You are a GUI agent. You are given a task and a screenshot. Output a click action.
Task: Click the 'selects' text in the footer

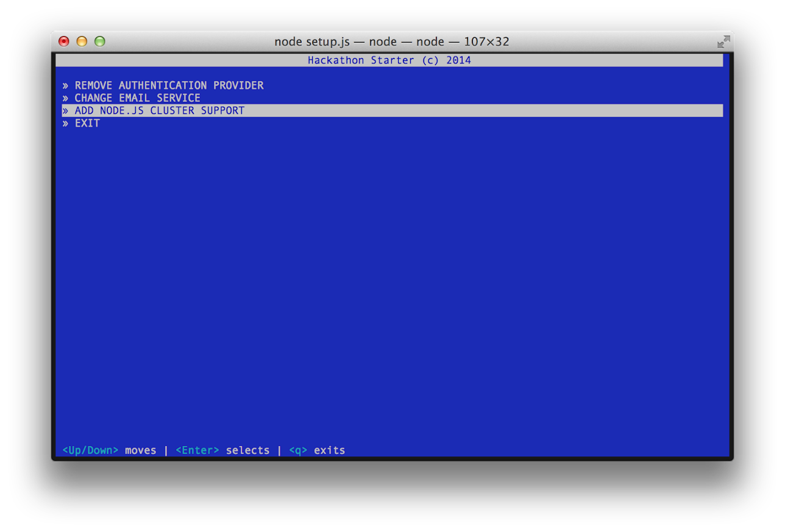[247, 450]
